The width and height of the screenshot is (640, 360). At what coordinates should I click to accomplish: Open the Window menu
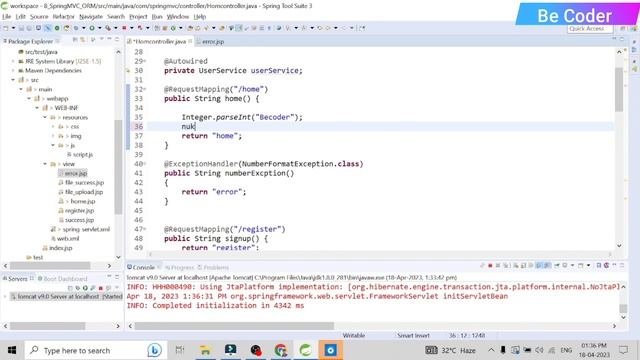(x=178, y=17)
